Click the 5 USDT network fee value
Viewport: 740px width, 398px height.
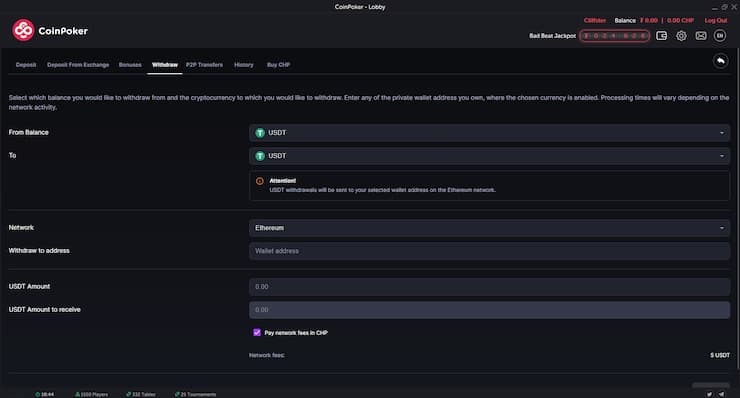point(720,355)
